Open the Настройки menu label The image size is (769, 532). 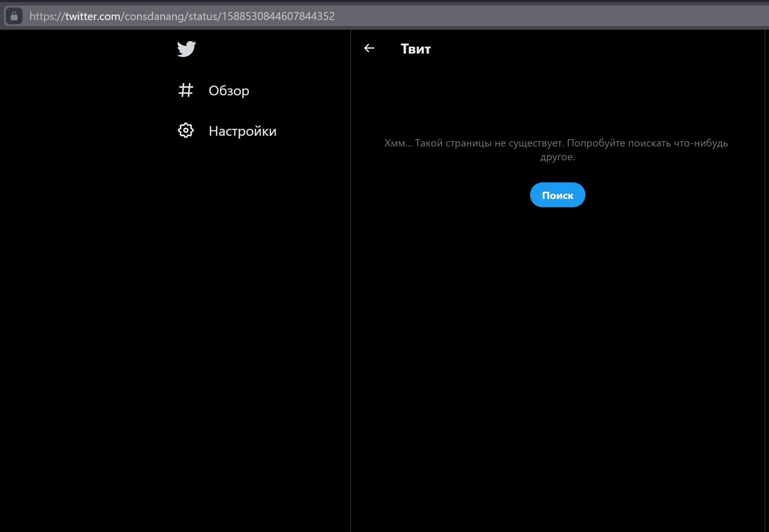click(x=242, y=131)
